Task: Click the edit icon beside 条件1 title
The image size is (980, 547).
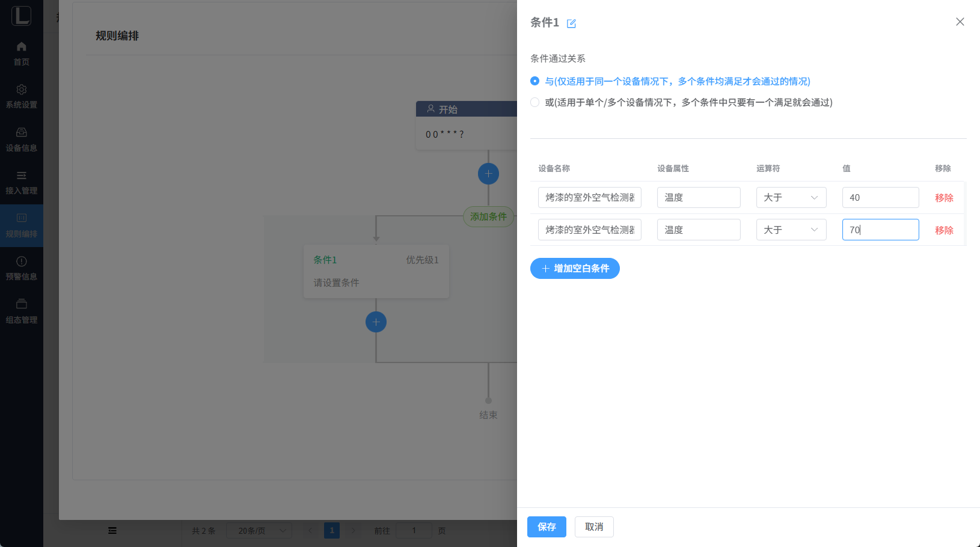Action: (571, 23)
